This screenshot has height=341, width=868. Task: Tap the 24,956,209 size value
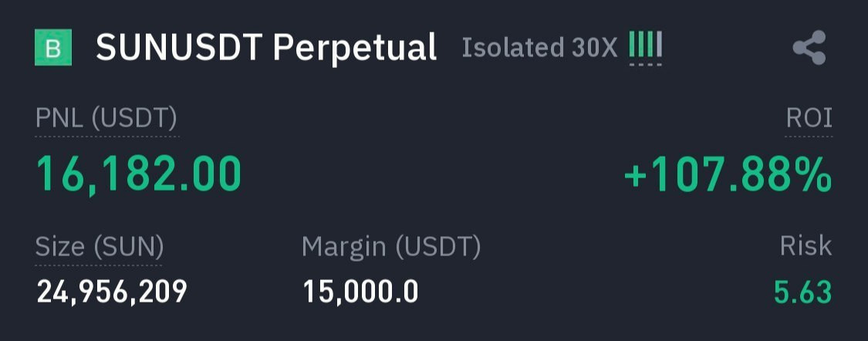[x=112, y=292]
